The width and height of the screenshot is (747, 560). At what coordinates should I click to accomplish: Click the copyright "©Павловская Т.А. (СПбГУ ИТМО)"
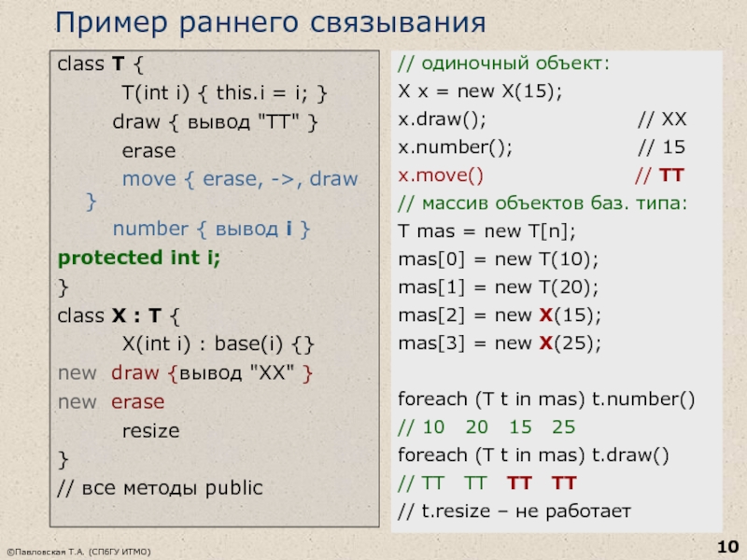(79, 552)
